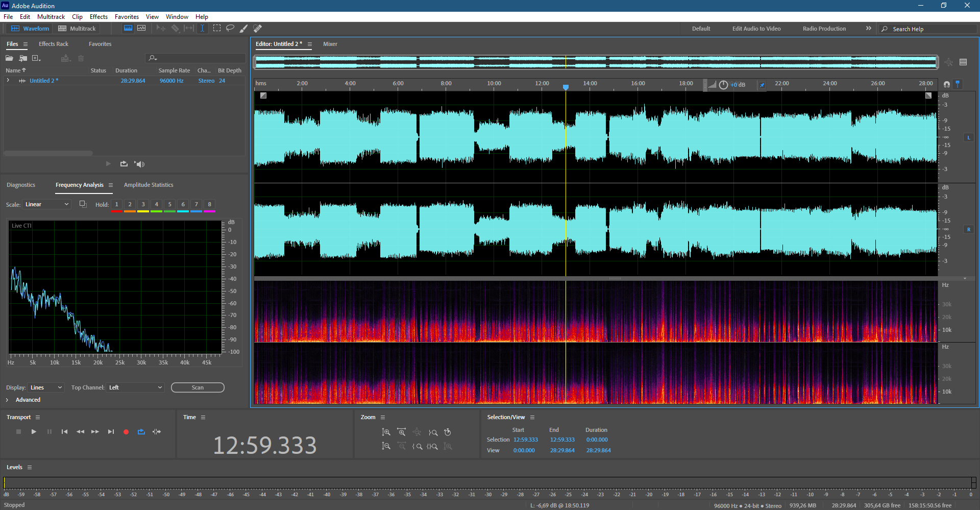Click Zoom In Time icon
The image size is (980, 510).
coord(402,432)
